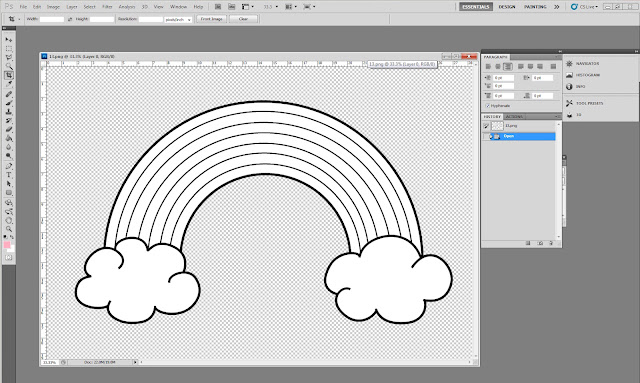The height and width of the screenshot is (383, 640).
Task: Expand the workspace switcher chevron
Action: 556,7
